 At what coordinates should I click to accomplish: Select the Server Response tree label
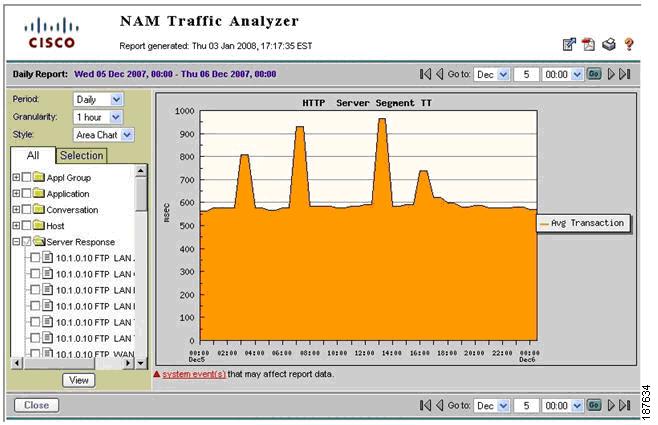(81, 242)
